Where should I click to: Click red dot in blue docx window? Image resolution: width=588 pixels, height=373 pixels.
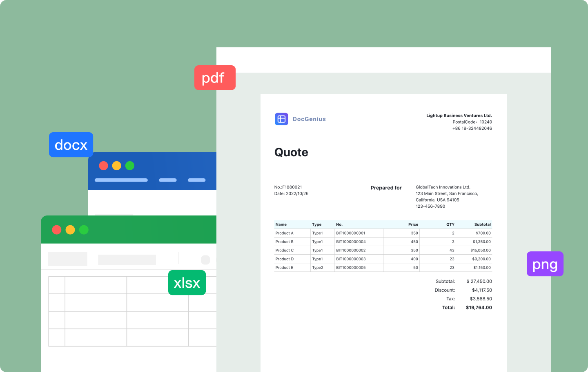(x=104, y=166)
